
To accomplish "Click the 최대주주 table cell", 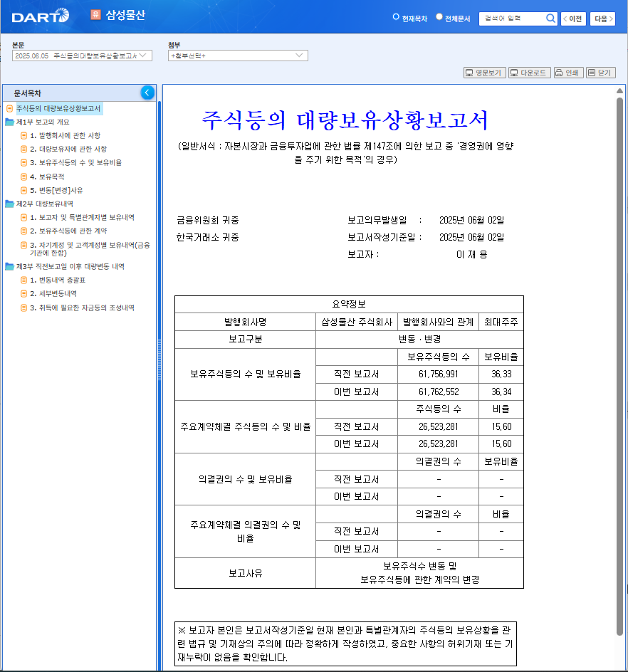I will [501, 322].
